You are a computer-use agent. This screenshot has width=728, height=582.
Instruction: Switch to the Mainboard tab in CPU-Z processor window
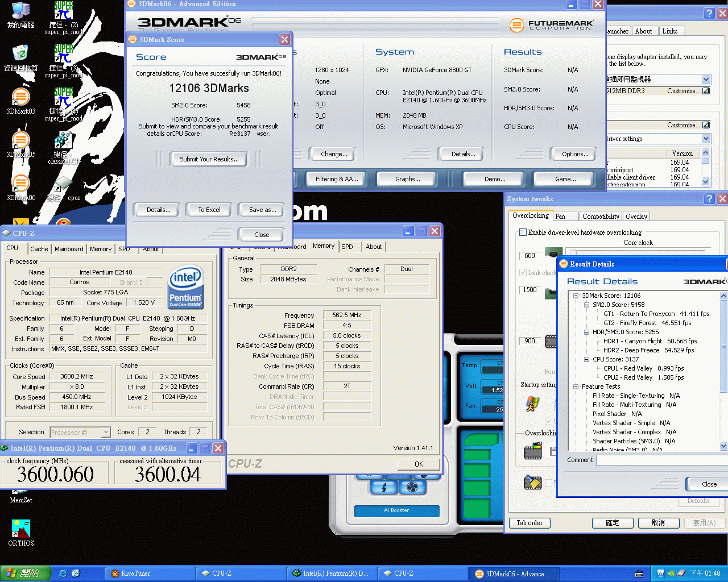coord(69,249)
